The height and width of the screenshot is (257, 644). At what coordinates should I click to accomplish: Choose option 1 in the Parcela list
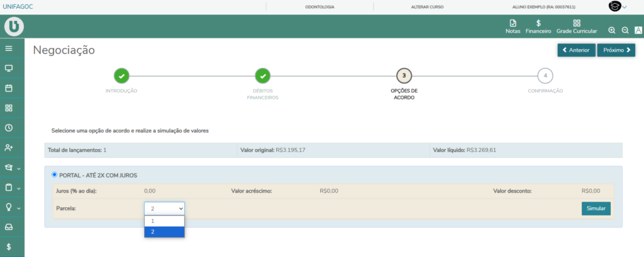164,221
